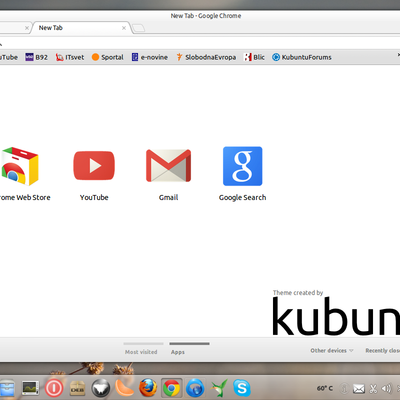Open the Chrome Web Store app
Image resolution: width=400 pixels, height=400 pixels.
tap(19, 166)
